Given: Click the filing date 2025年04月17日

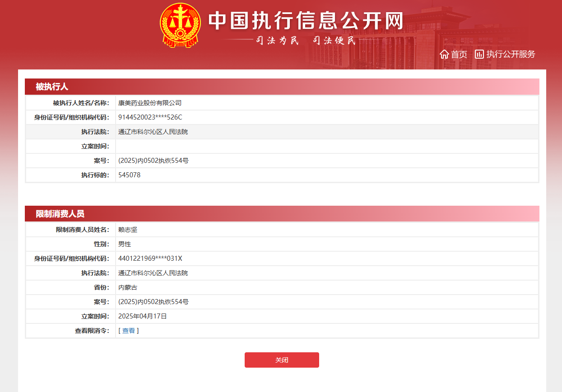Looking at the screenshot, I should click(x=143, y=316).
